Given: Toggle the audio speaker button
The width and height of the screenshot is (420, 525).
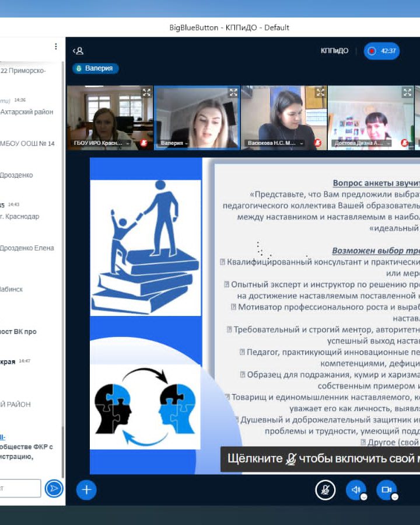Looking at the screenshot, I should 356,490.
